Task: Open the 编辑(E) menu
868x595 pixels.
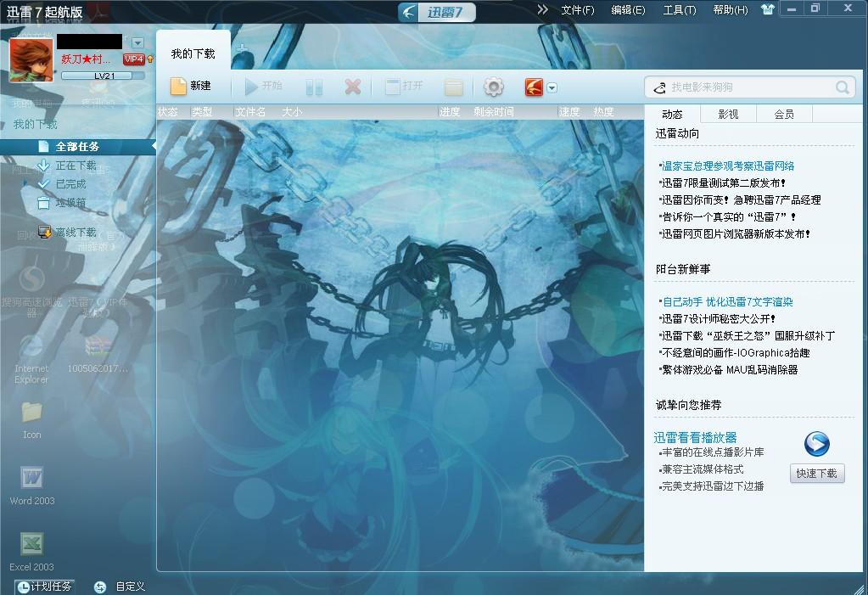Action: click(628, 10)
